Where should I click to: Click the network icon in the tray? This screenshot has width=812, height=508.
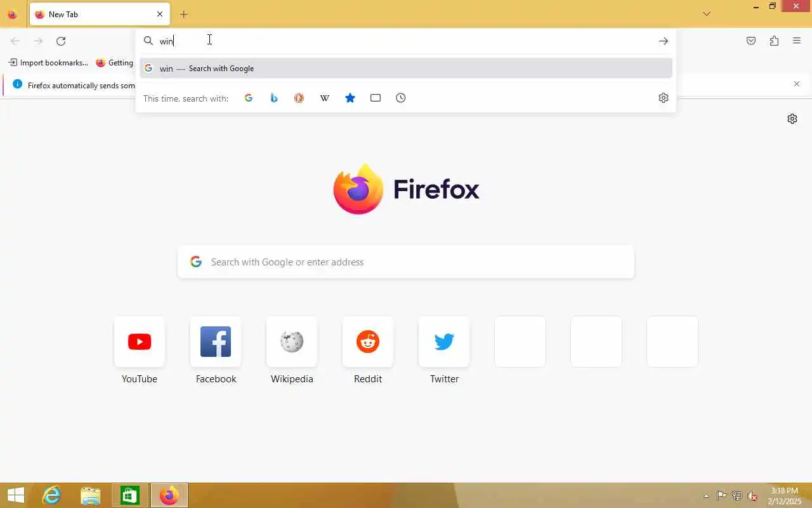point(737,496)
